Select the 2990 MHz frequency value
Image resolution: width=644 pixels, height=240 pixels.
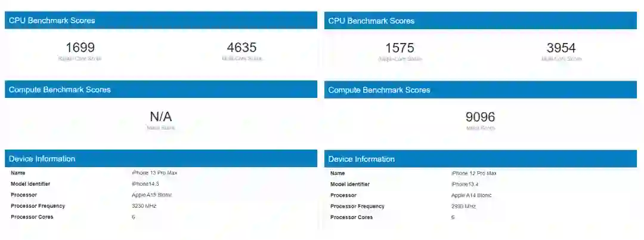click(464, 207)
